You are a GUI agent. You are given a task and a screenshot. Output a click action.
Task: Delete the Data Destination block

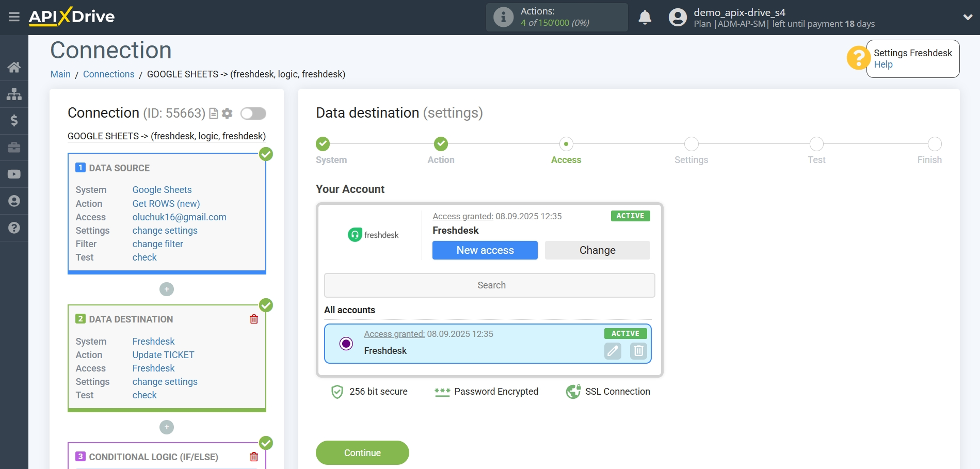click(254, 319)
